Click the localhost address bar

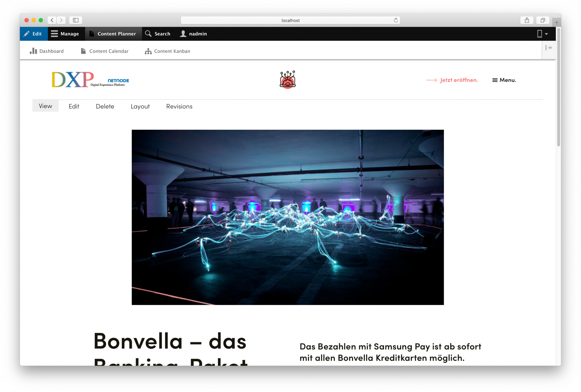point(290,20)
